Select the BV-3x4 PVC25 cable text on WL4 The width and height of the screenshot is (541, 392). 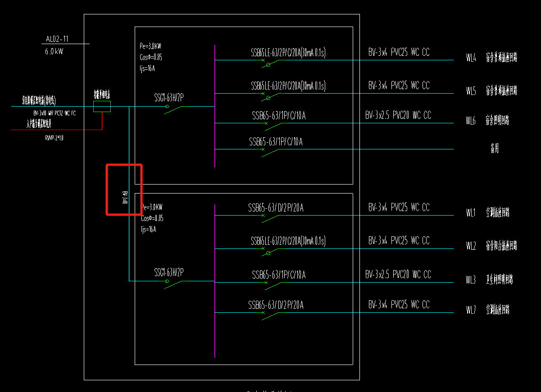tap(399, 52)
